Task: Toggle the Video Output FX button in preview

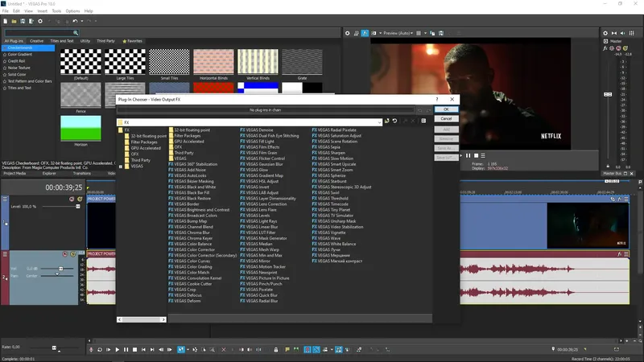Action: 365,33
